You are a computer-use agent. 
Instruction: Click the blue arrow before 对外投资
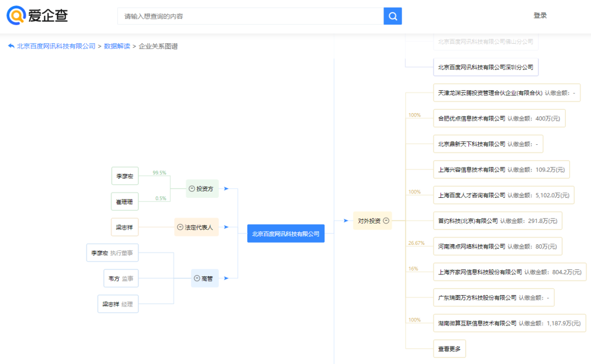click(x=346, y=221)
